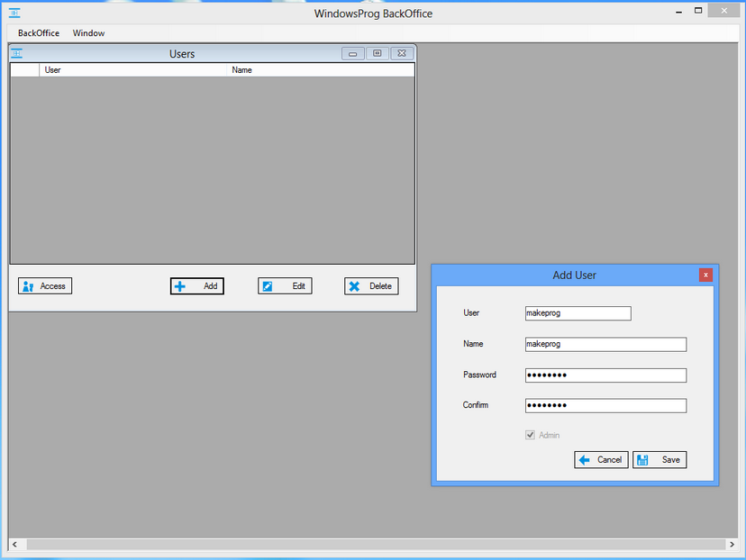The width and height of the screenshot is (746, 560).
Task: Close the Add User dialog
Action: point(705,275)
